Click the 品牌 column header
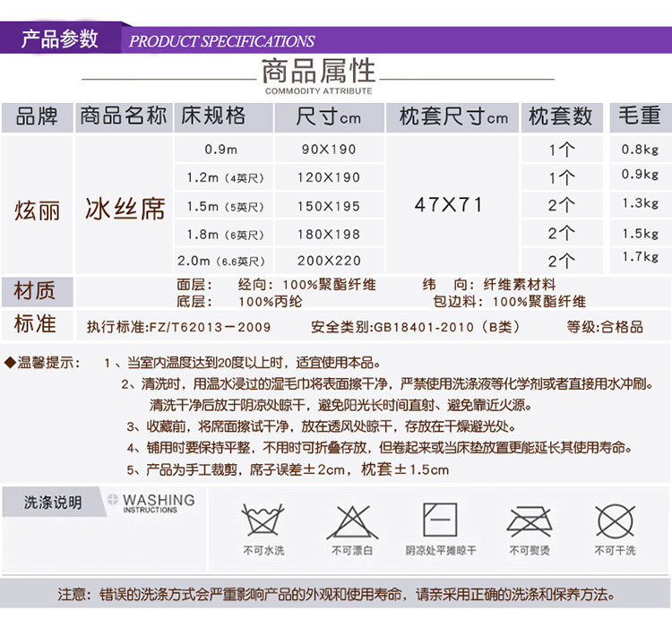 click(x=37, y=117)
